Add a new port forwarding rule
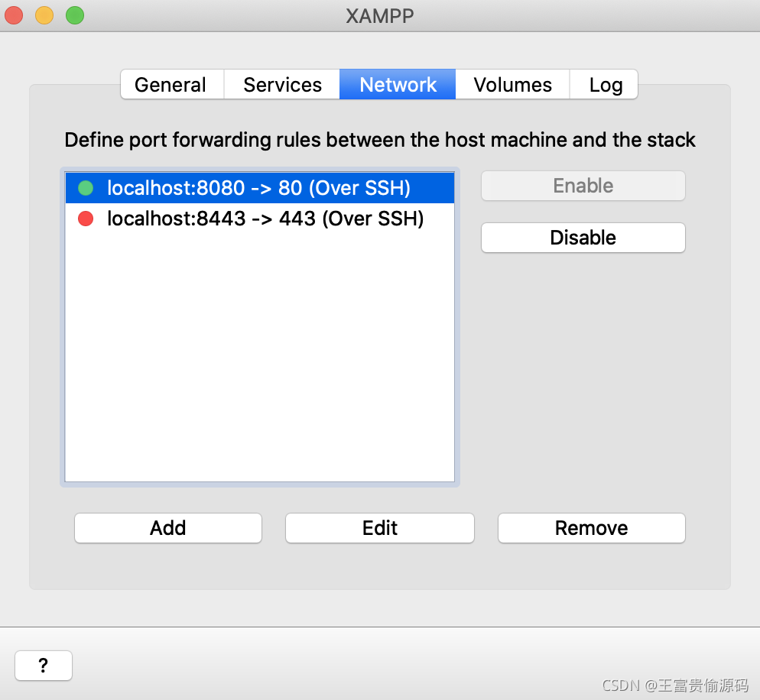Screen dimensions: 760x700 (x=167, y=528)
